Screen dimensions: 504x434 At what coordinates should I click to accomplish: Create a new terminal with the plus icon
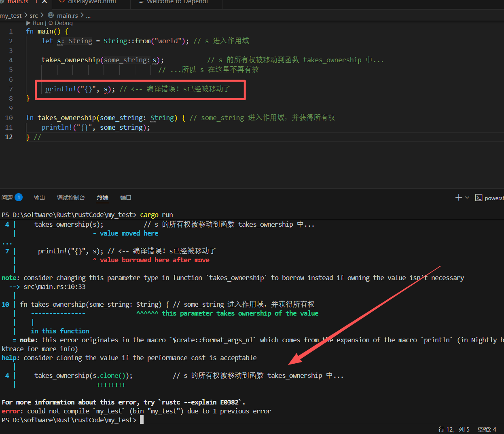pyautogui.click(x=458, y=198)
